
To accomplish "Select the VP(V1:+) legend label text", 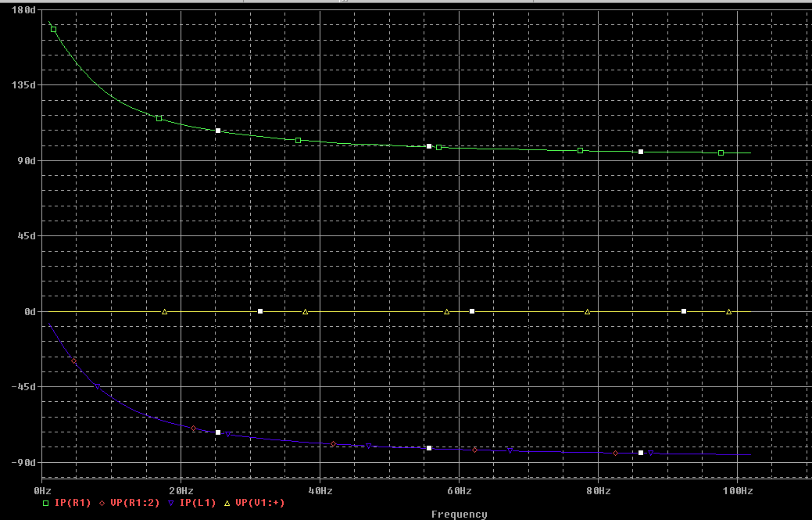I will [259, 504].
